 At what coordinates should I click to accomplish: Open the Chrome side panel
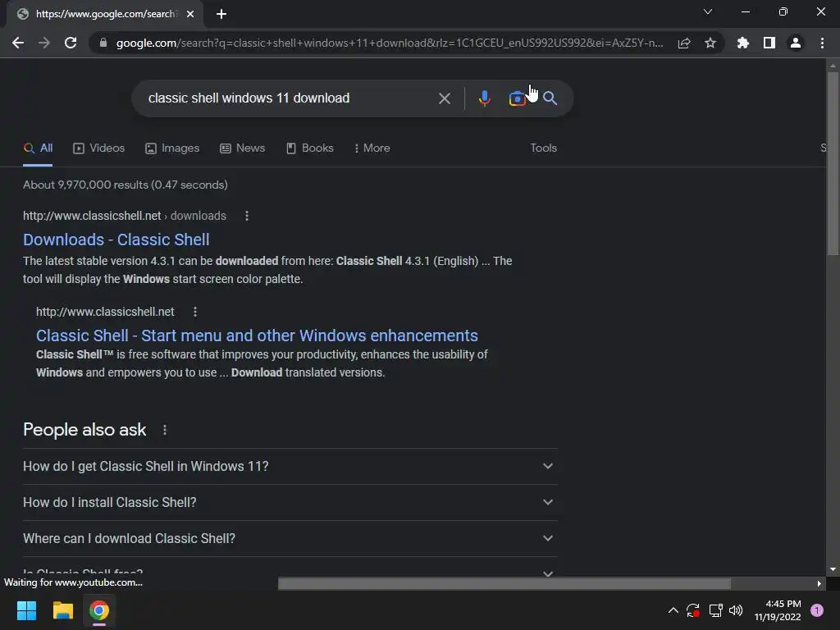pos(769,43)
